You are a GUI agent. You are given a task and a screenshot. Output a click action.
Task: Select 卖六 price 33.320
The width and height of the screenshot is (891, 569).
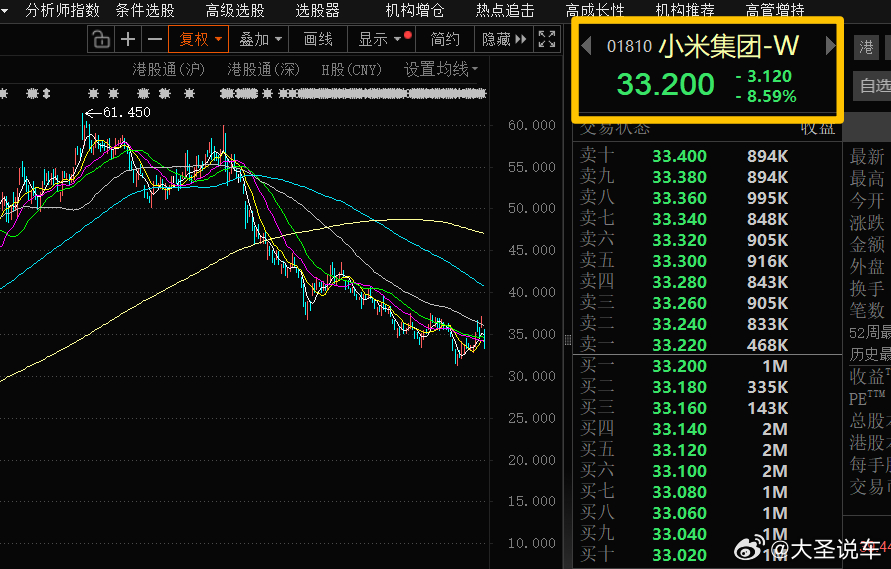[x=680, y=240]
